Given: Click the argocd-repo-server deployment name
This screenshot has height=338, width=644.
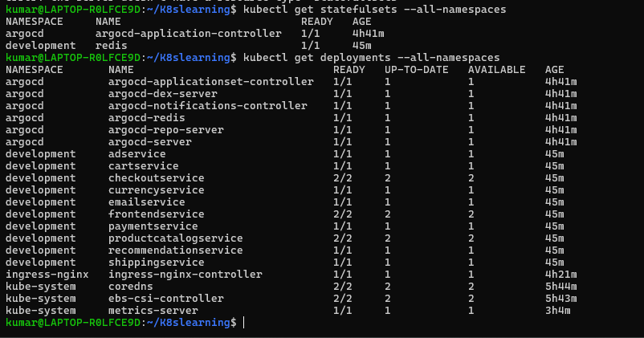Looking at the screenshot, I should 165,130.
